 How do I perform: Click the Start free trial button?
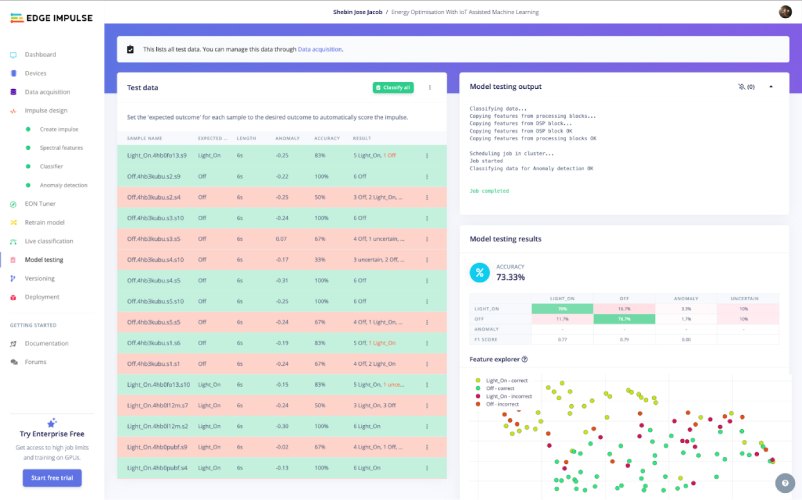(52, 478)
